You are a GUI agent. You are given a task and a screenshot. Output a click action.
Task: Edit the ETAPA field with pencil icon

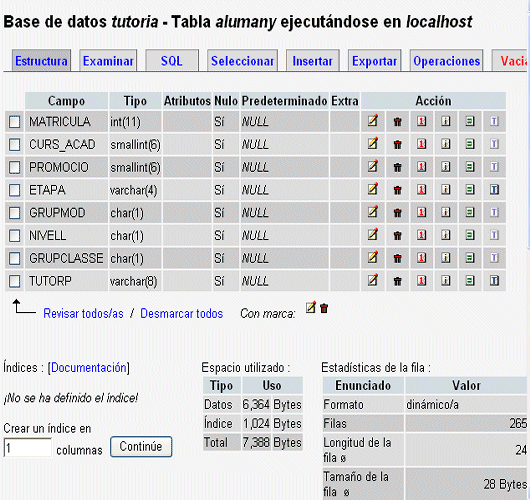coord(373,189)
